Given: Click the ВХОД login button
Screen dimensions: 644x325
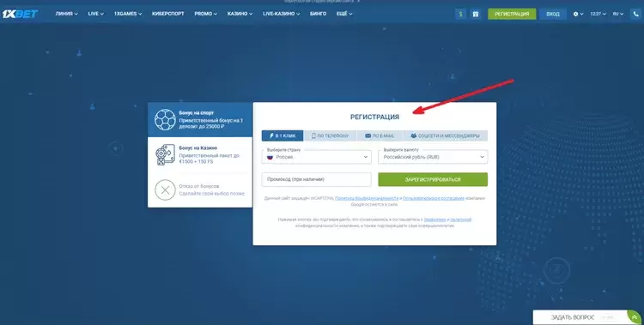Looking at the screenshot, I should tap(553, 14).
